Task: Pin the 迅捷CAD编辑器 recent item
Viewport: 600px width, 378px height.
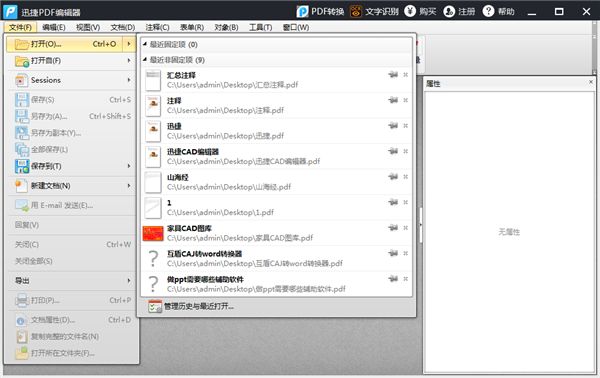Action: pos(393,151)
